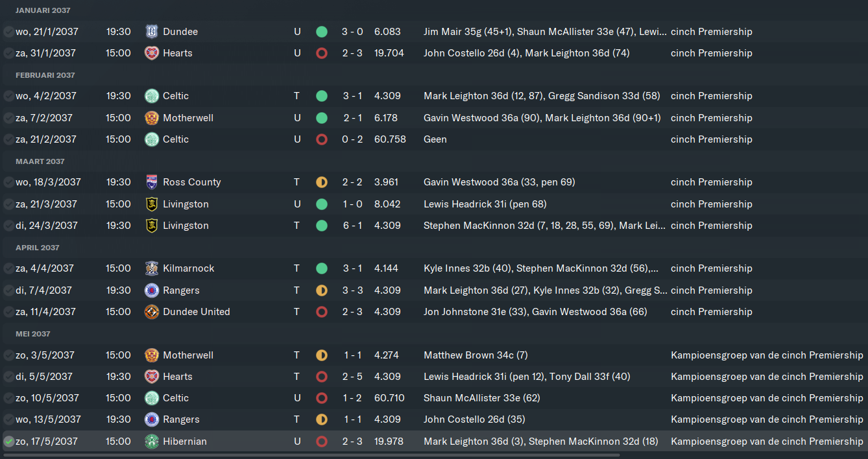Click Hibernian club crest icon
This screenshot has height=459, width=868.
click(x=151, y=441)
